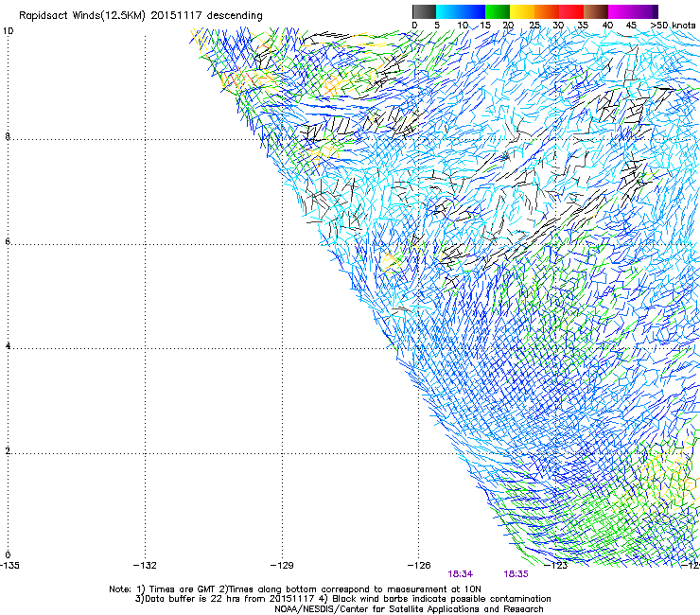Click the purple 18:35 time label
700x615 pixels.
[x=516, y=574]
